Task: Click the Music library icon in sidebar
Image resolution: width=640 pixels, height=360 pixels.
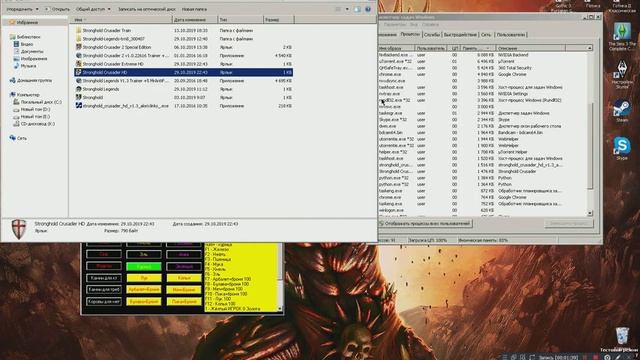Action: (x=16, y=66)
